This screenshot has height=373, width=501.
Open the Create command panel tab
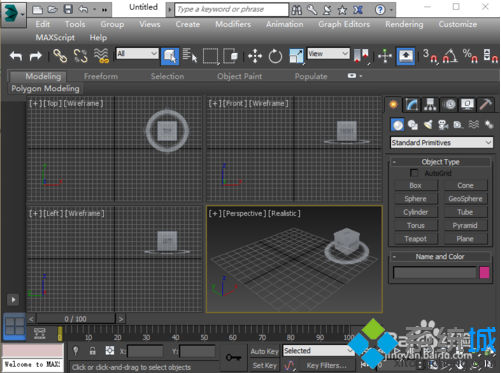394,105
